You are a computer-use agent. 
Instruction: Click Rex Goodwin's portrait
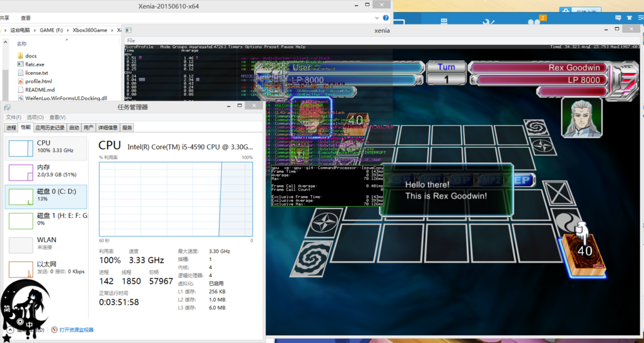[x=582, y=117]
